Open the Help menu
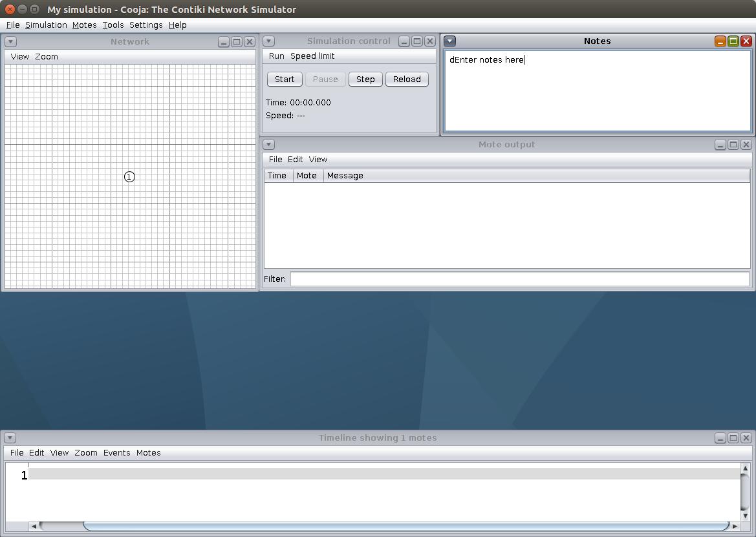The height and width of the screenshot is (537, 756). coord(177,25)
